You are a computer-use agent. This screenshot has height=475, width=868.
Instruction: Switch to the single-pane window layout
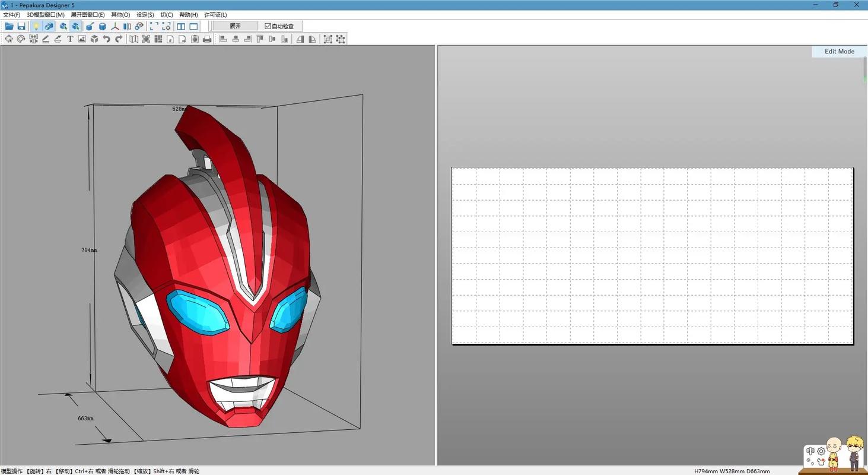coord(193,26)
